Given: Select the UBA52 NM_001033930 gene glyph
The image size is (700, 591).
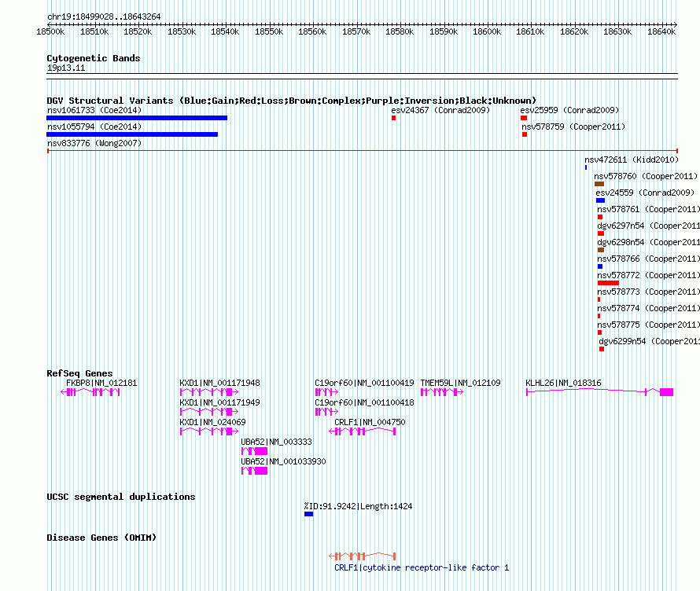Looking at the screenshot, I should point(255,471).
